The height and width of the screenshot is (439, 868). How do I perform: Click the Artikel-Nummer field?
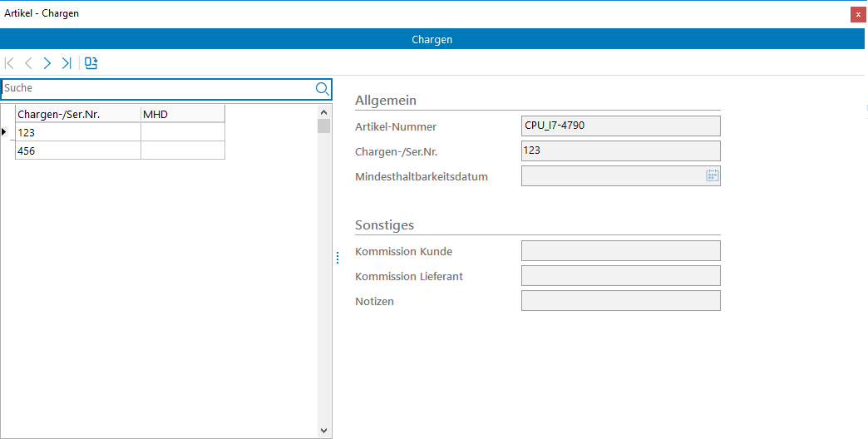620,126
